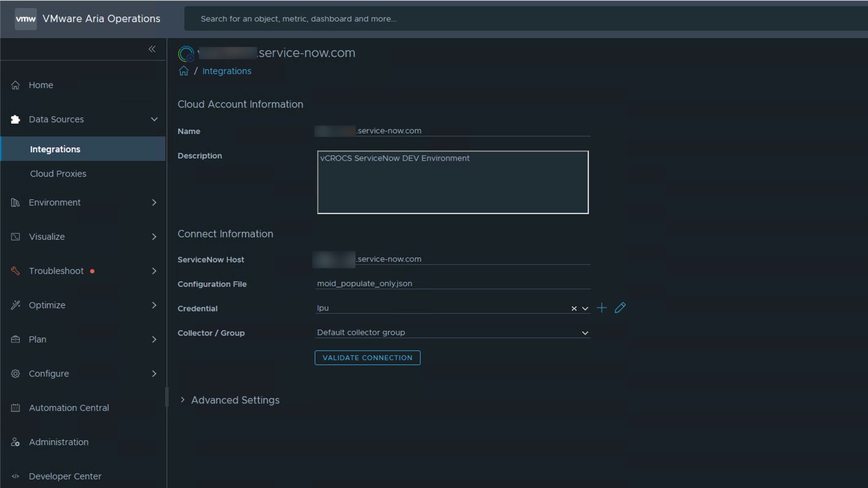The height and width of the screenshot is (488, 868).
Task: Click into the Description text area
Action: tap(452, 182)
